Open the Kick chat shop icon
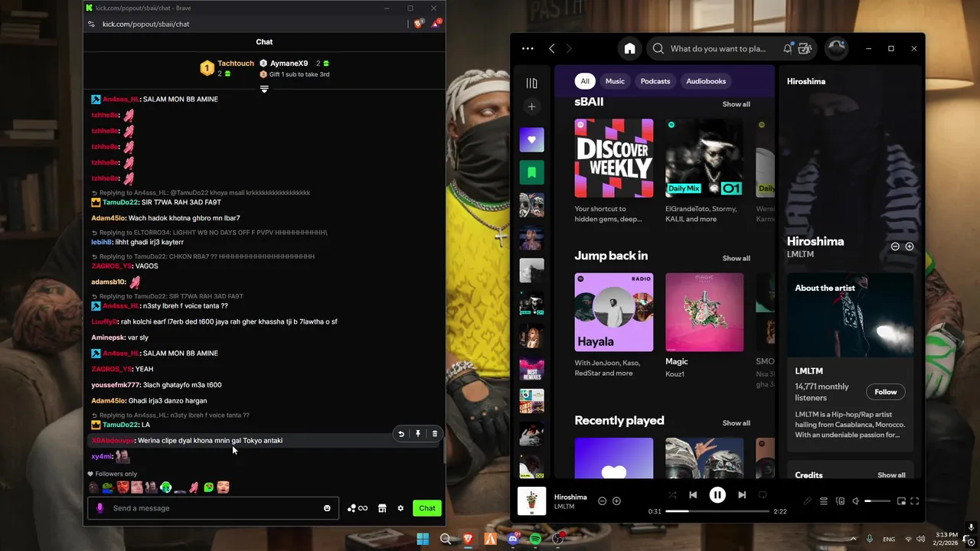This screenshot has width=980, height=551. tap(382, 508)
